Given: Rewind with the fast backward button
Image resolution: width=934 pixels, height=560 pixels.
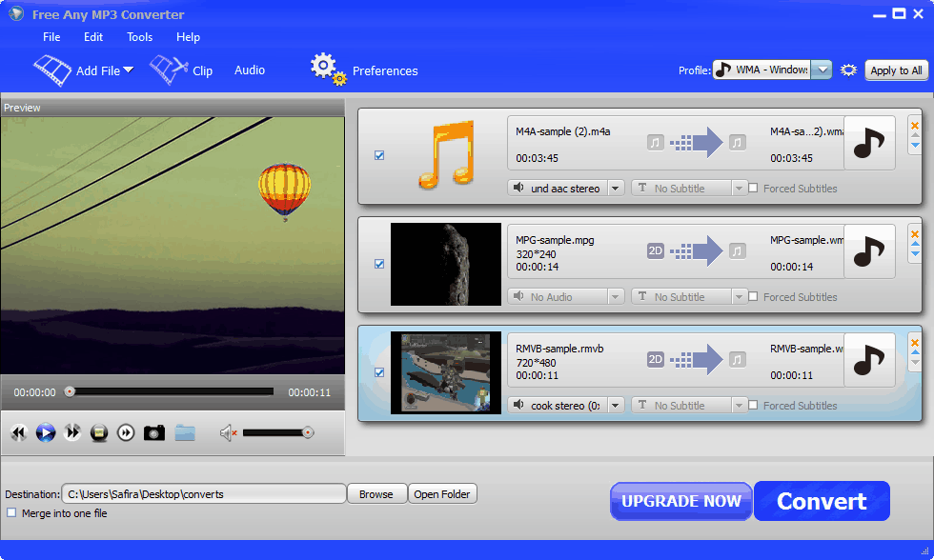Looking at the screenshot, I should pyautogui.click(x=19, y=432).
